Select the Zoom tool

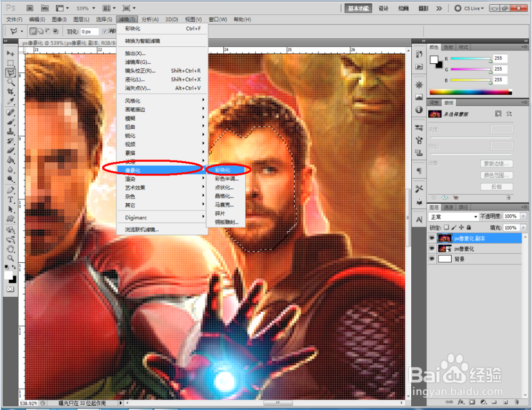point(10,258)
